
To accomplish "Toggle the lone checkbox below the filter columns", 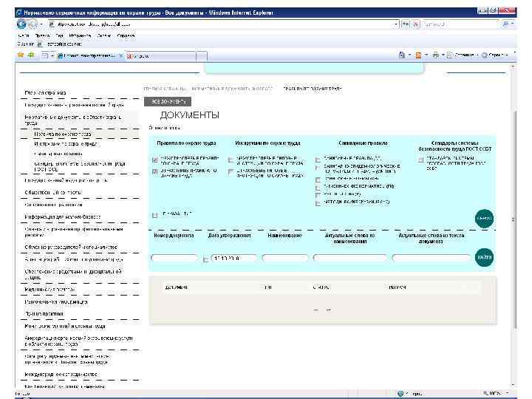I will tap(154, 215).
